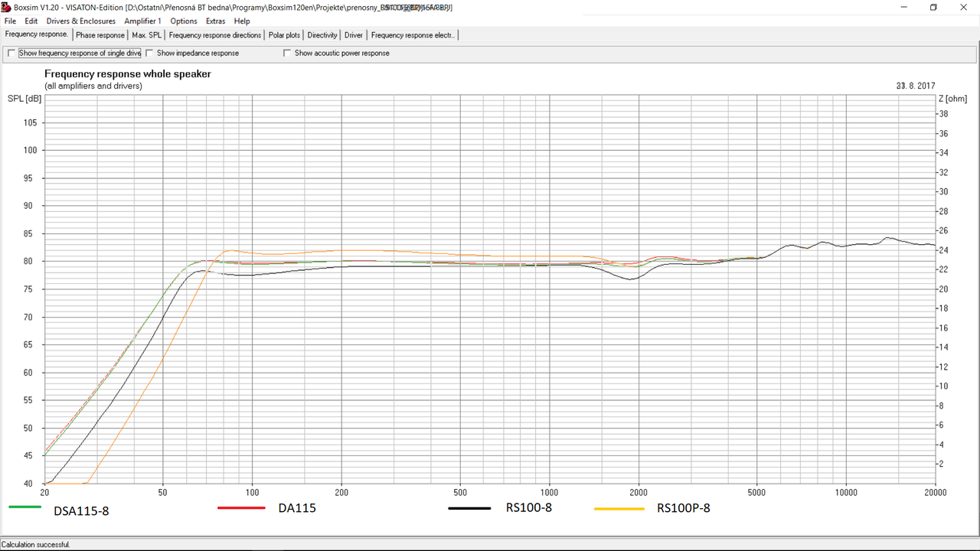Screen dimensions: 980x551
Task: Toggle Show impedance response checkbox
Action: 150,54
